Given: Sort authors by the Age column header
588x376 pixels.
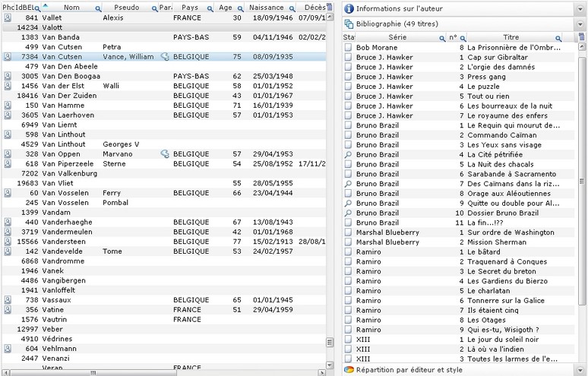Looking at the screenshot, I should click(x=226, y=7).
